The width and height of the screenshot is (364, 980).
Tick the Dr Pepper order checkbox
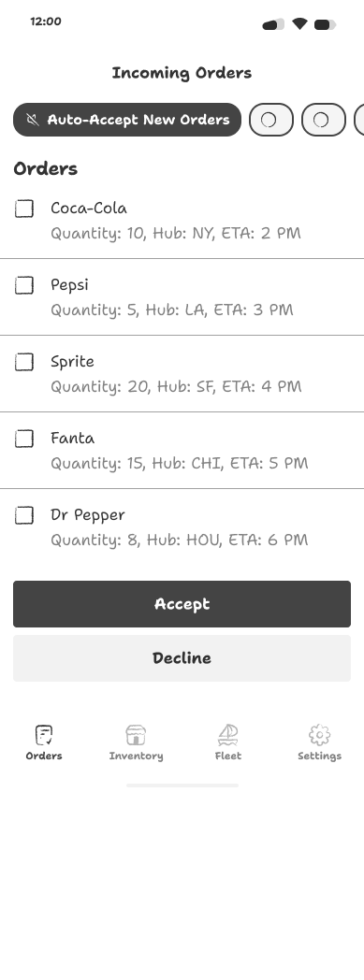point(24,515)
